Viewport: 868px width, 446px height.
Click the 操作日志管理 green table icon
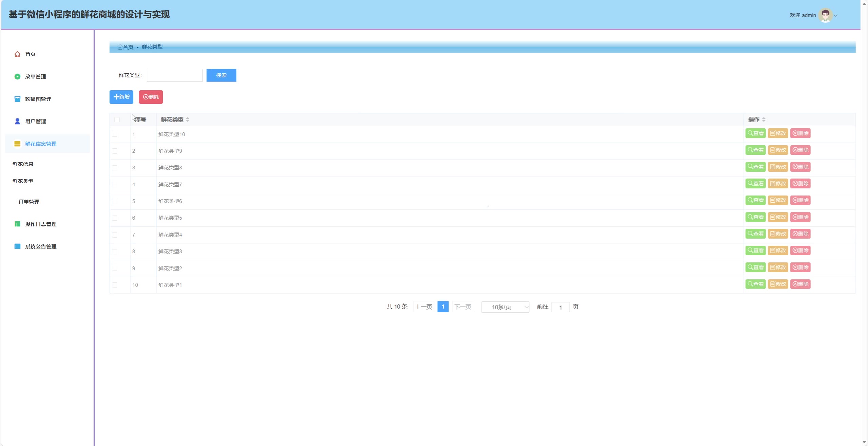click(17, 224)
